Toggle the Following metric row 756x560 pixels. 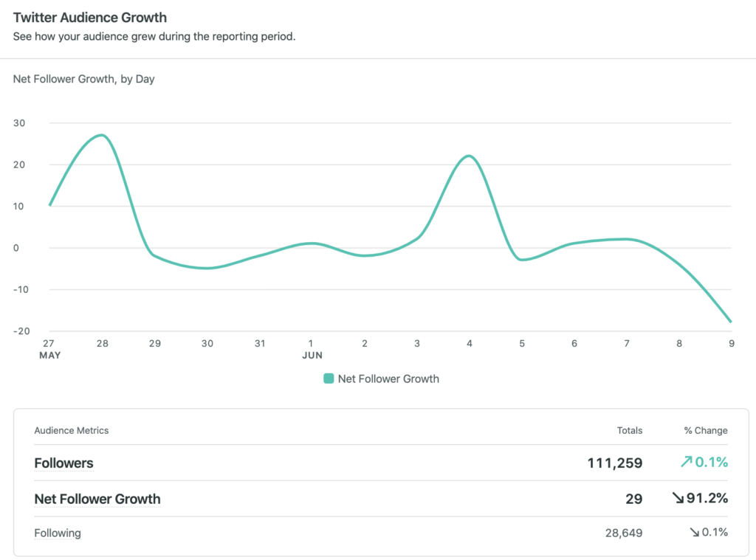pos(58,532)
